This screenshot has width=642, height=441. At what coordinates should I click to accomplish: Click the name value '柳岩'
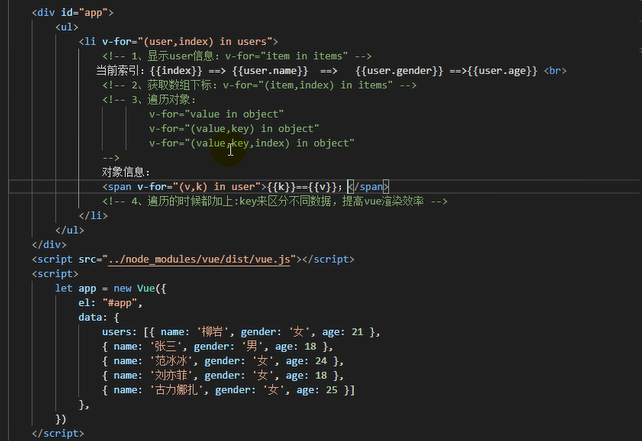tap(212, 332)
